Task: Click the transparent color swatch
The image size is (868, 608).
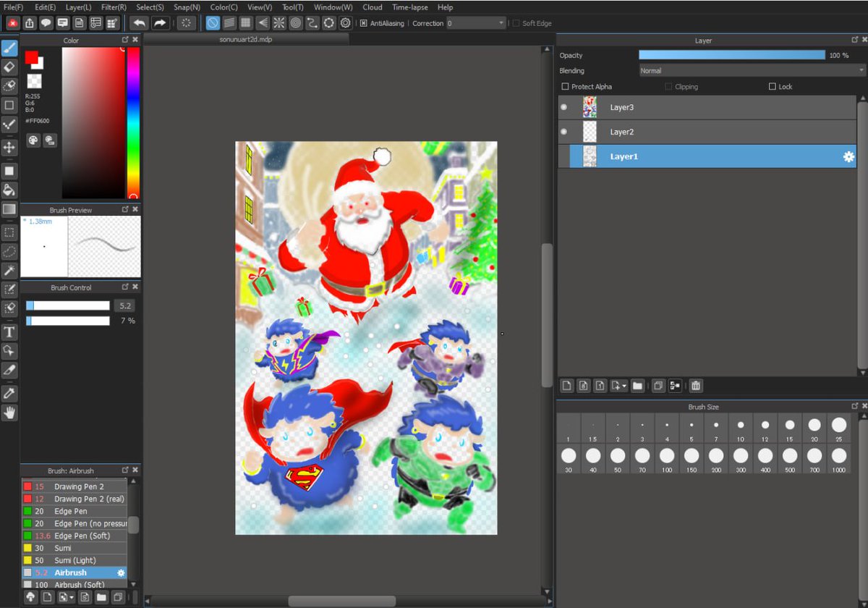Action: pyautogui.click(x=34, y=80)
